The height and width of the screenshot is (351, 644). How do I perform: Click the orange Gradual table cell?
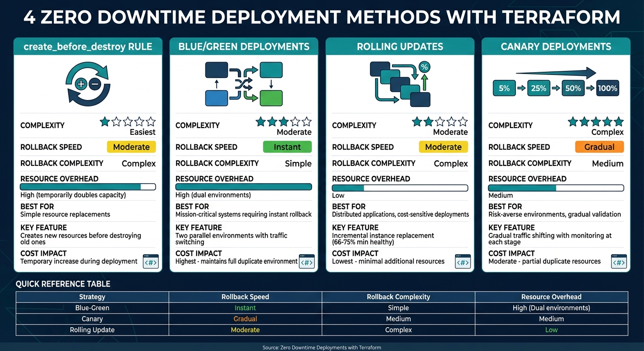coord(245,319)
